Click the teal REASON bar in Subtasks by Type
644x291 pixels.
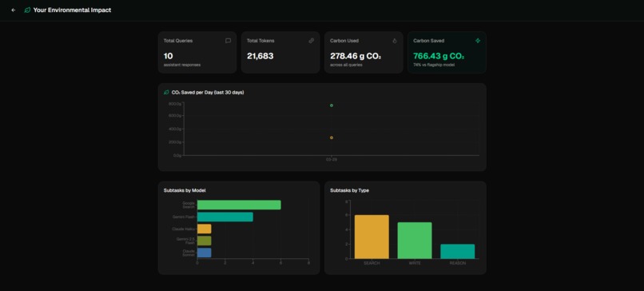click(x=458, y=252)
